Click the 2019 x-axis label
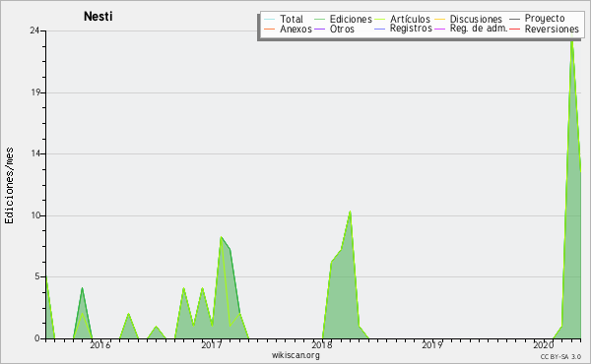This screenshot has width=591, height=364. click(432, 344)
